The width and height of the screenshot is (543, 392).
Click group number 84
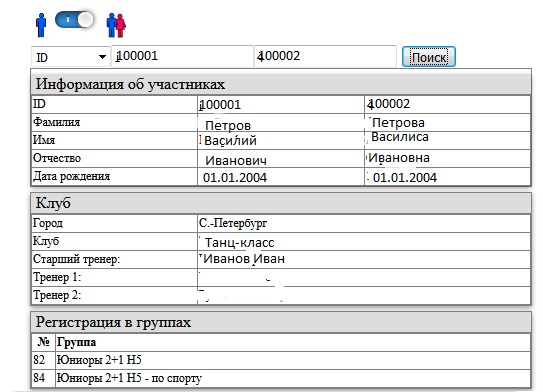coord(39,378)
